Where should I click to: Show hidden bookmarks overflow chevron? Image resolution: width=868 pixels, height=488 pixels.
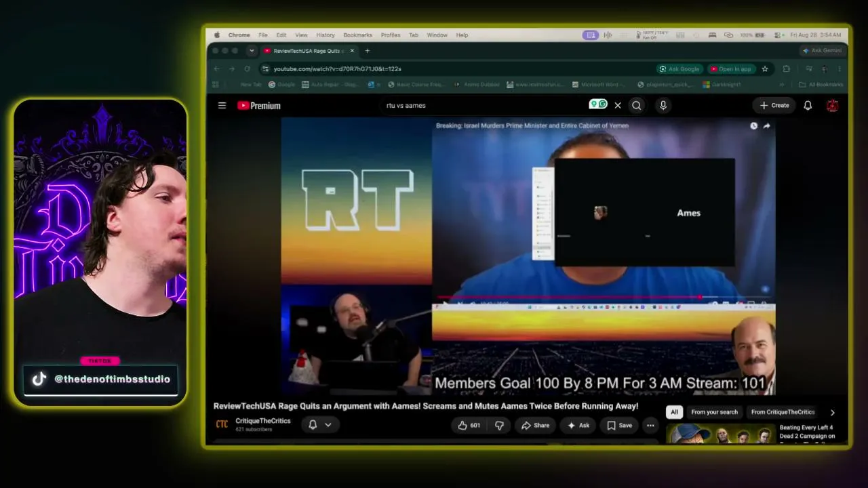pyautogui.click(x=781, y=85)
